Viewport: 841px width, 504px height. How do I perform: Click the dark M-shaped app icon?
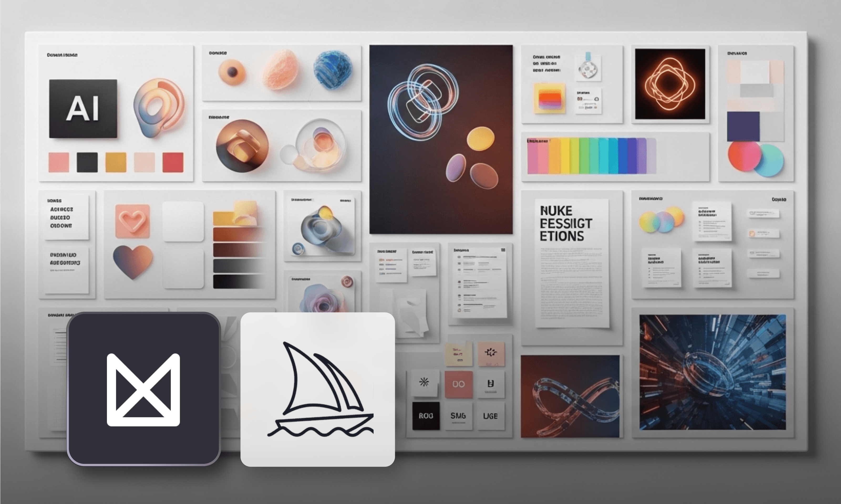(143, 389)
